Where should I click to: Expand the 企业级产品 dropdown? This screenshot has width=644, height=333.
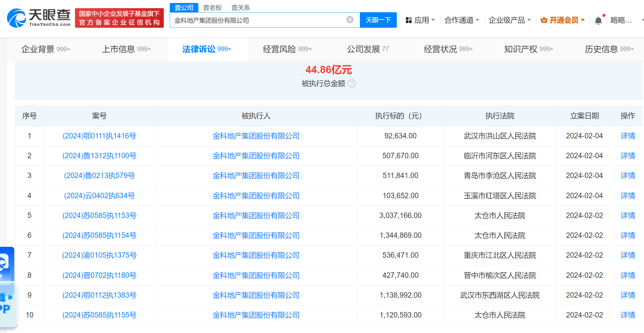529,20
